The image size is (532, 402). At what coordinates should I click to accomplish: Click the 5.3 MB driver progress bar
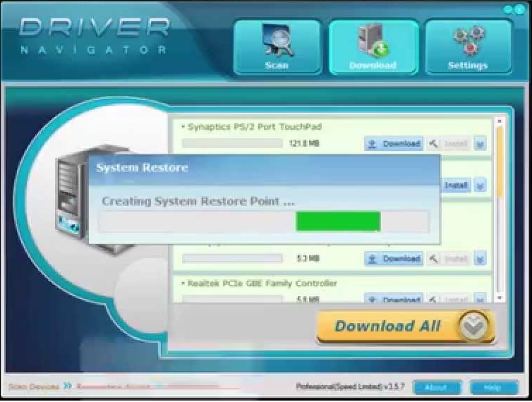[x=232, y=259]
